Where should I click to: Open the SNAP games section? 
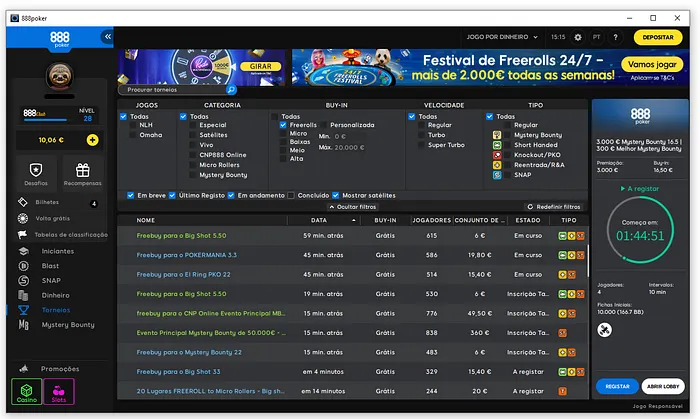[x=51, y=281]
